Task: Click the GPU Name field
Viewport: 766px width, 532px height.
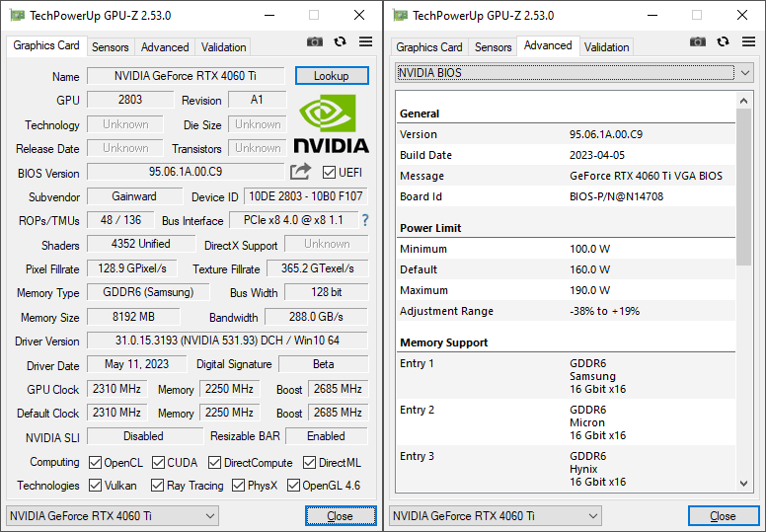Action: (x=186, y=76)
